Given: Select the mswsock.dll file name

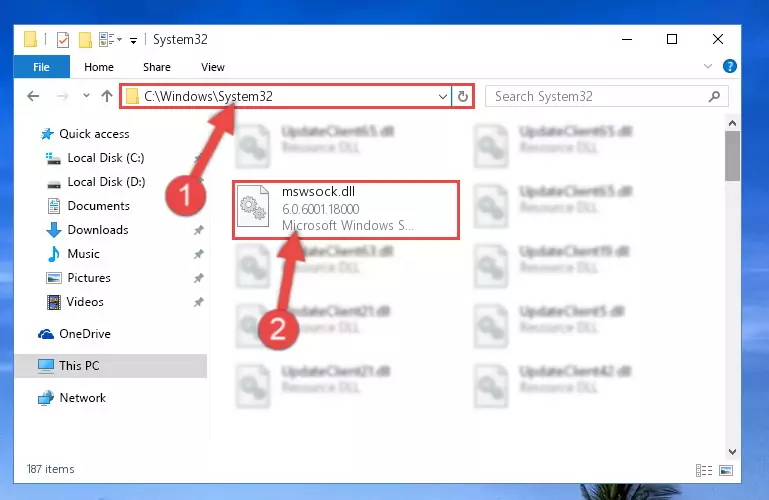Looking at the screenshot, I should (318, 191).
